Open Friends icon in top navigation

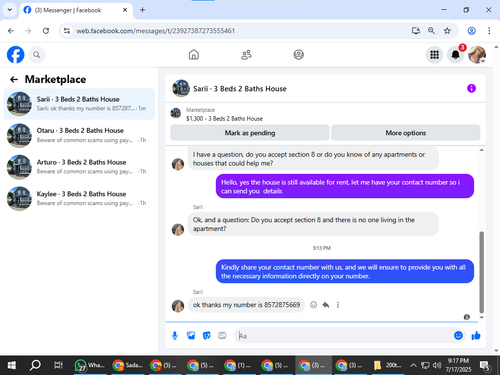(x=246, y=55)
